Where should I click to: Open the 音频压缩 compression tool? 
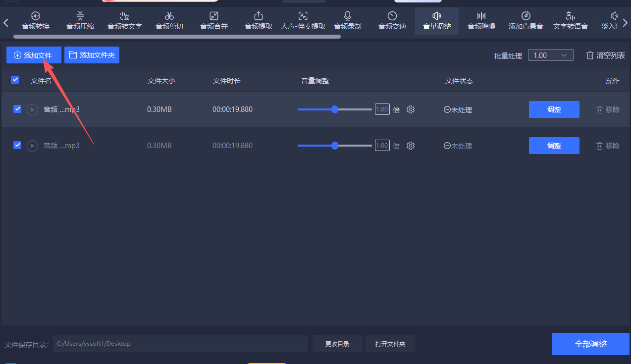point(80,21)
